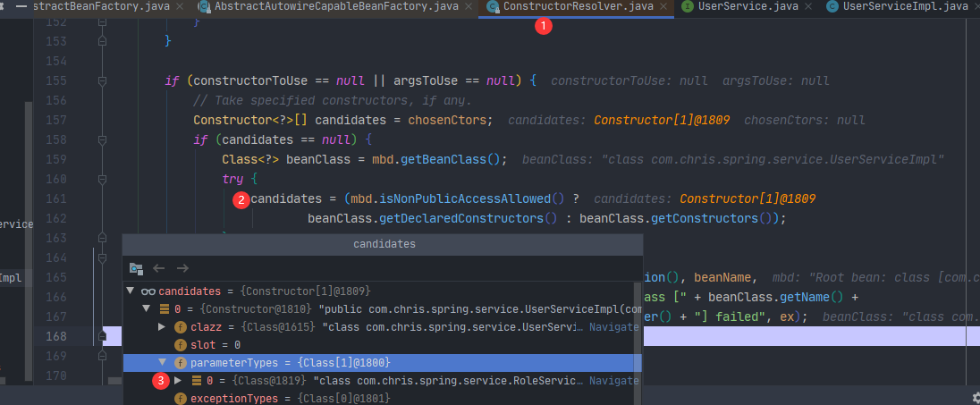Close the ConstructorResolver.java tab

point(663,7)
